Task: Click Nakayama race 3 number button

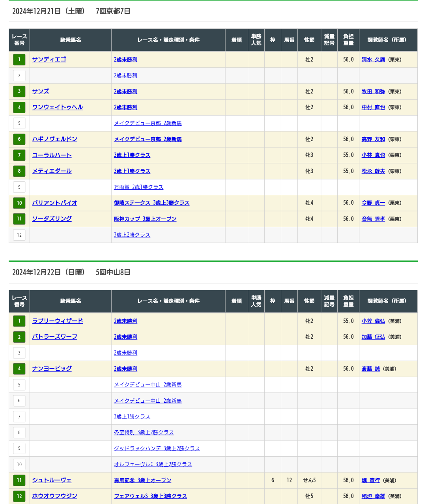Action: pyautogui.click(x=19, y=353)
